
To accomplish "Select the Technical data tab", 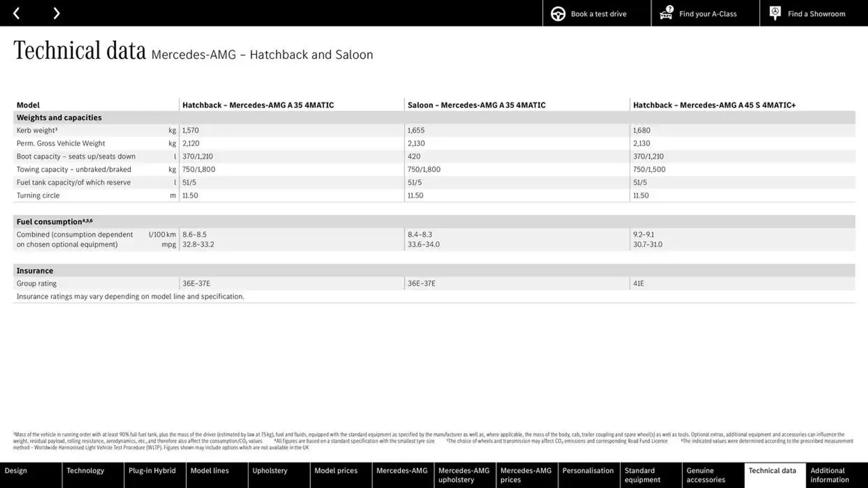I will [773, 475].
